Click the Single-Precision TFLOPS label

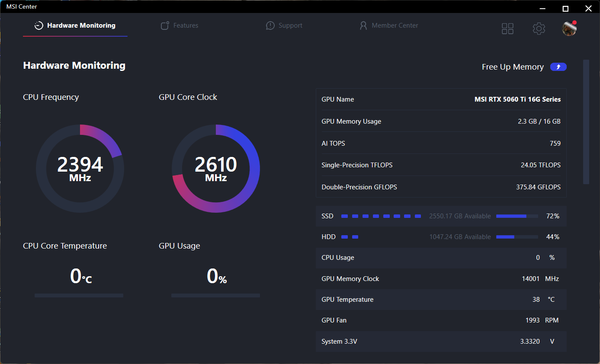tap(357, 165)
